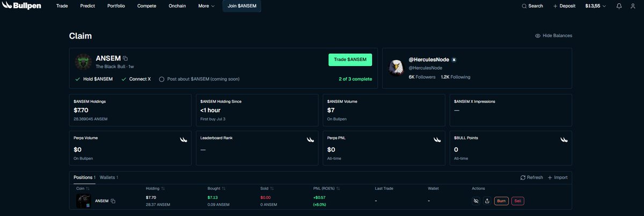Click the 1.2K Following count
This screenshot has height=216, width=644.
[x=456, y=77]
